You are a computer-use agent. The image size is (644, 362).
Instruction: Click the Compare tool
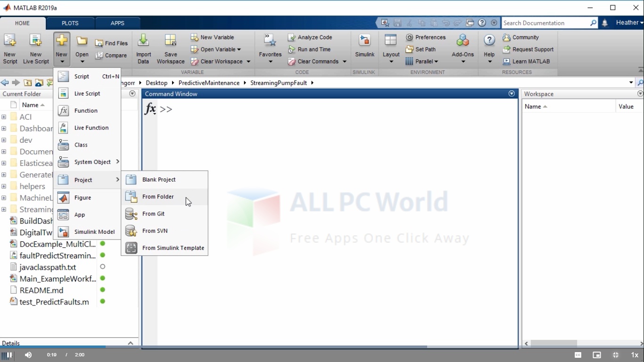coord(111,55)
